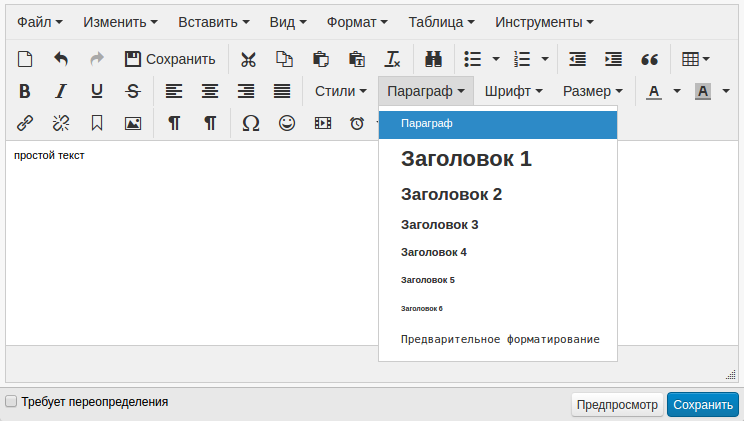Screen dimensions: 744x421
Task: Toggle bold formatting
Action: [25, 91]
